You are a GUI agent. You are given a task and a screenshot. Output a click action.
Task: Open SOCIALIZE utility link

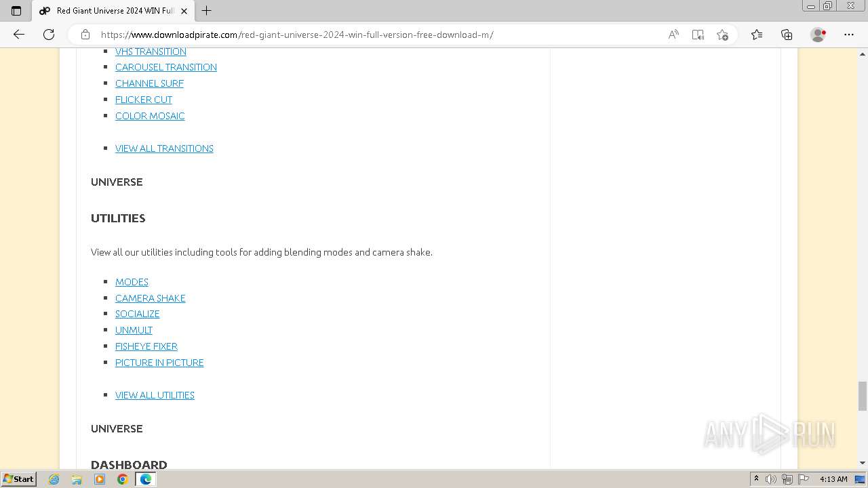click(138, 314)
